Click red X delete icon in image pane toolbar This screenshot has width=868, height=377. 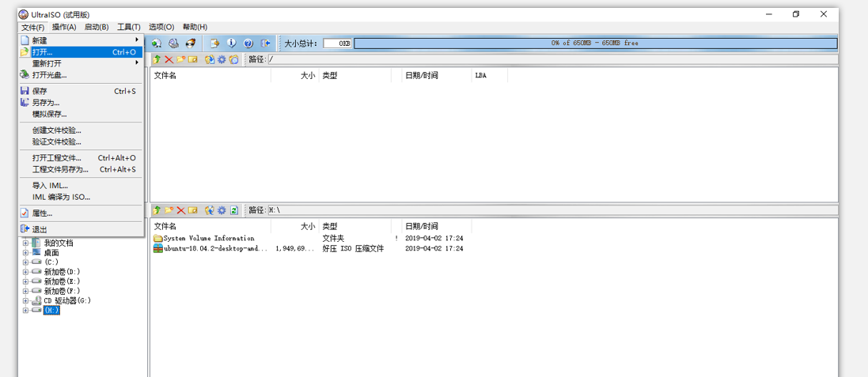coord(169,59)
